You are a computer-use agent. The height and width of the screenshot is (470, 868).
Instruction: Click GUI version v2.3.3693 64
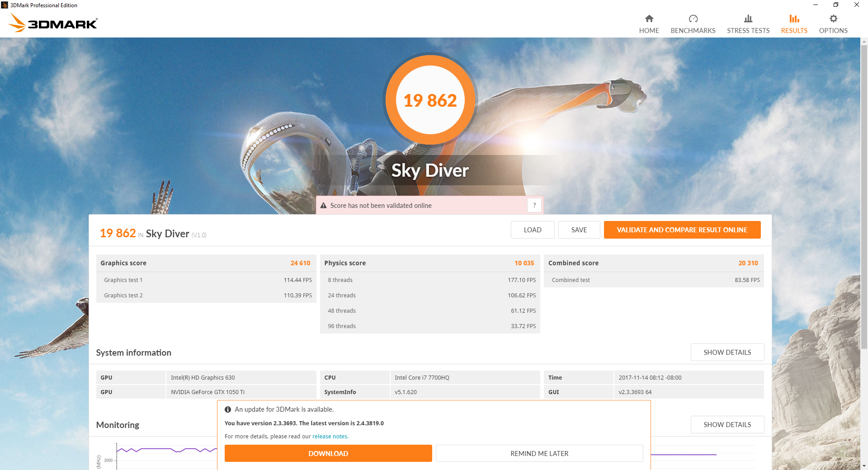635,392
